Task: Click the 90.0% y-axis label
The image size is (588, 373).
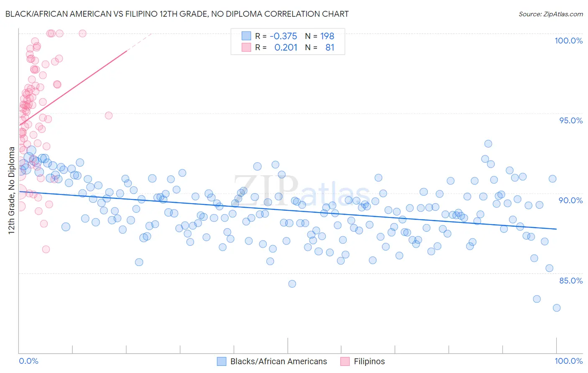Action: pyautogui.click(x=571, y=200)
